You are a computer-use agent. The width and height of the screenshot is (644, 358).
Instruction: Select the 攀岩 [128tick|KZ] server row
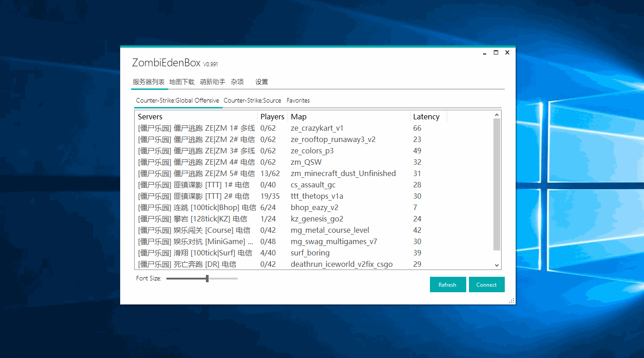point(314,219)
